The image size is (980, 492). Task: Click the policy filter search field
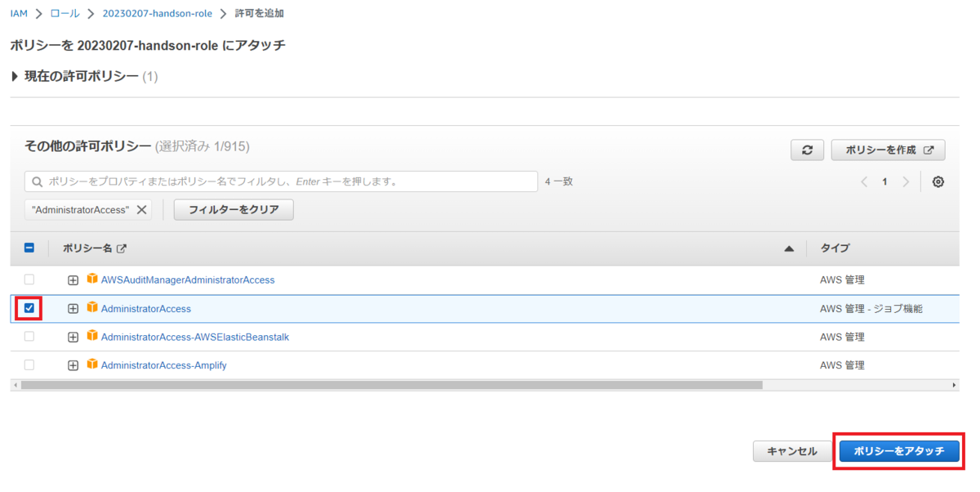coord(281,181)
